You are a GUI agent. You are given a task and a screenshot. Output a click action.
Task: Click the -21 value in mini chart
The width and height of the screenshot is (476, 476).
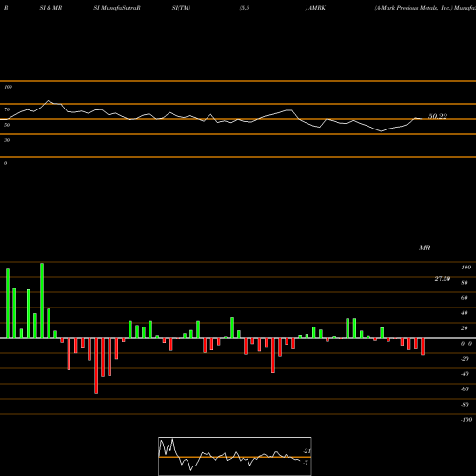307,451
